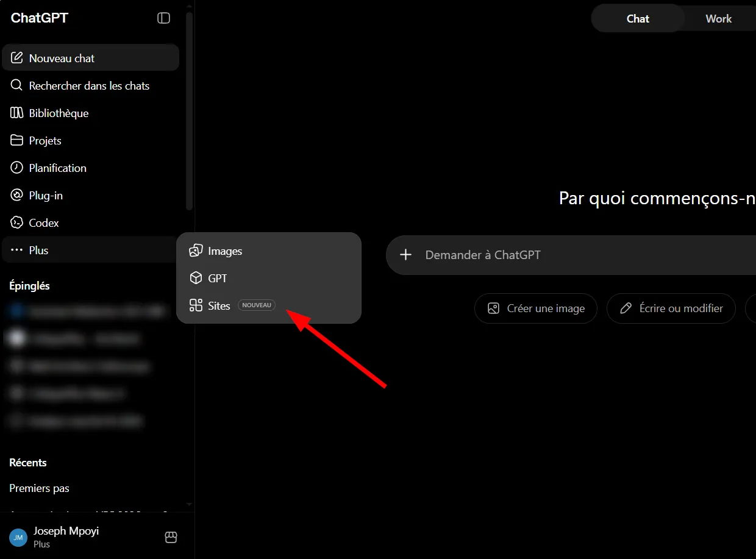
Task: Click the Nouveau chat pencil icon
Action: point(17,59)
